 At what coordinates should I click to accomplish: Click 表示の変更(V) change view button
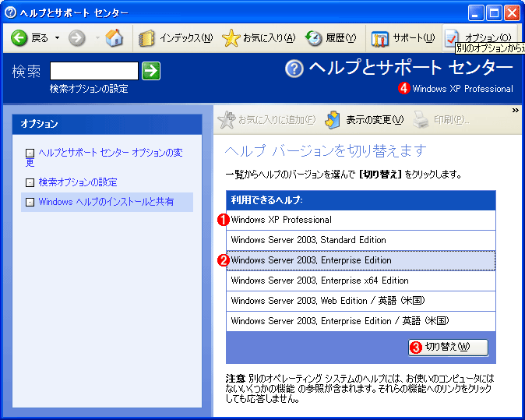click(x=365, y=120)
